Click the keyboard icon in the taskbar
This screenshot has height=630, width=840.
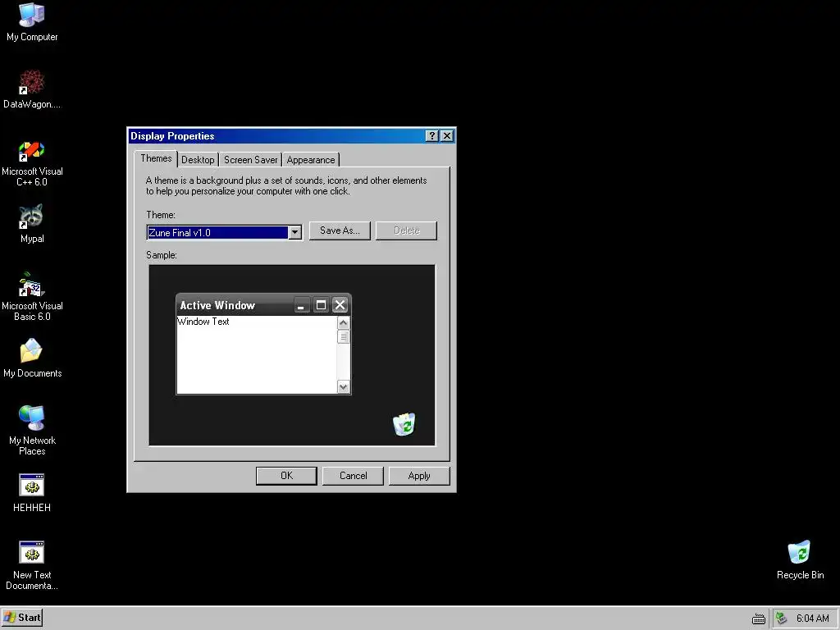[759, 619]
